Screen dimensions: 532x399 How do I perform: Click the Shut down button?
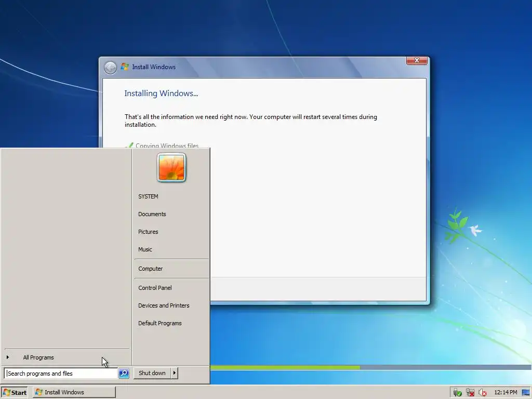(x=152, y=373)
